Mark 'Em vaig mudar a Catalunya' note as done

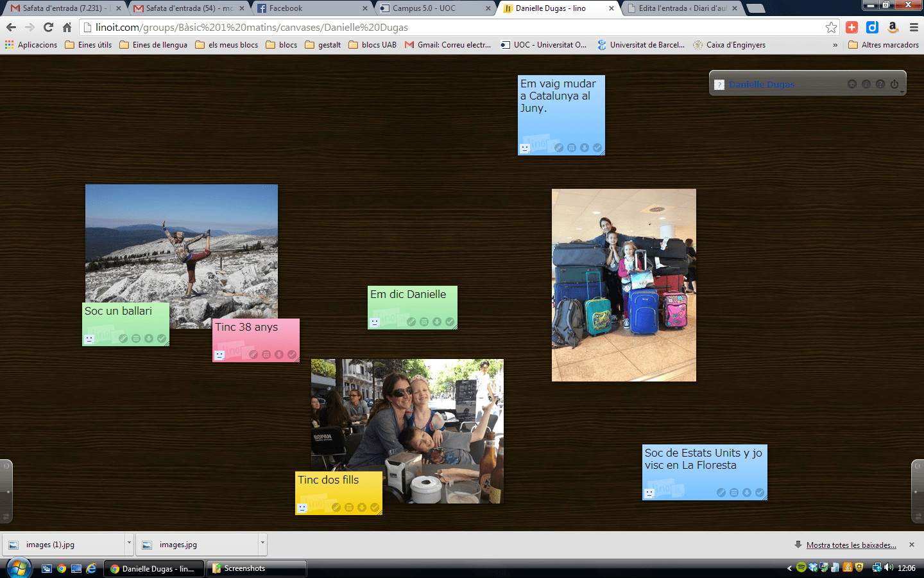click(597, 148)
